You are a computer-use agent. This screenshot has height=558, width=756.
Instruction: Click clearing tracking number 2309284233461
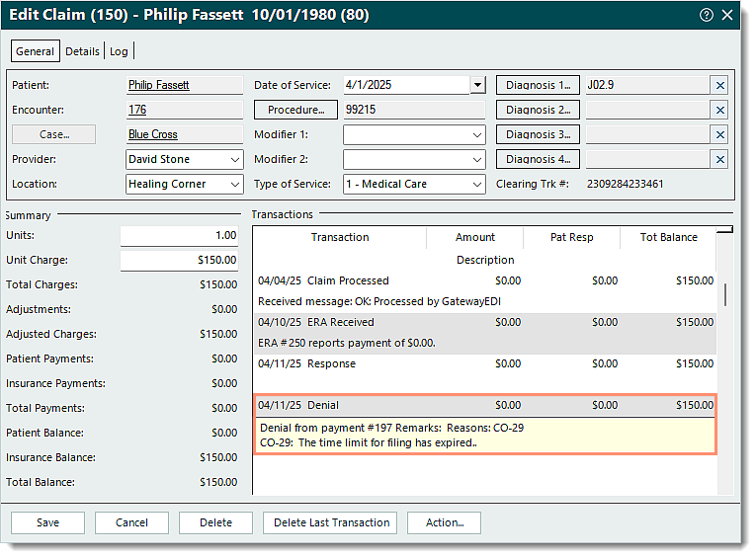pos(625,184)
